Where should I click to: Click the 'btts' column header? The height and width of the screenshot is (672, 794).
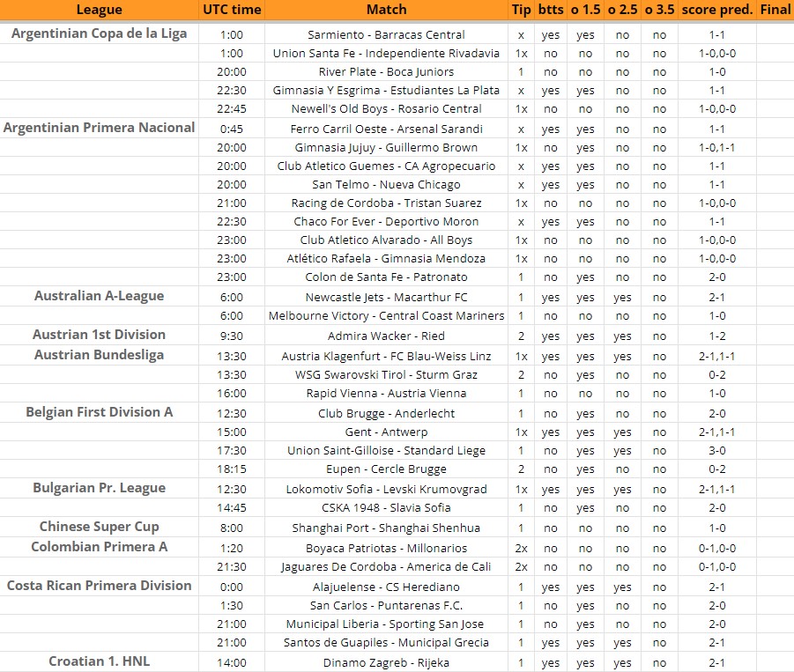click(x=551, y=10)
